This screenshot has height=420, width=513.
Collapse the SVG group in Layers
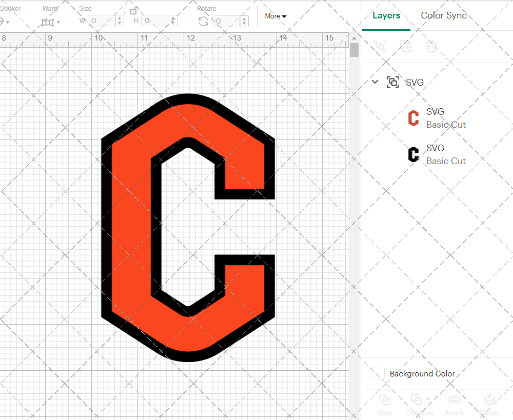pyautogui.click(x=374, y=82)
